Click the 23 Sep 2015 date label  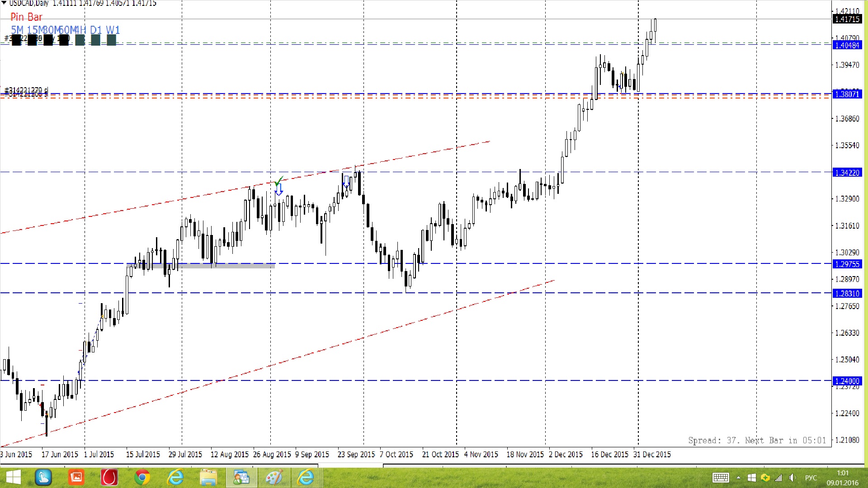[356, 454]
